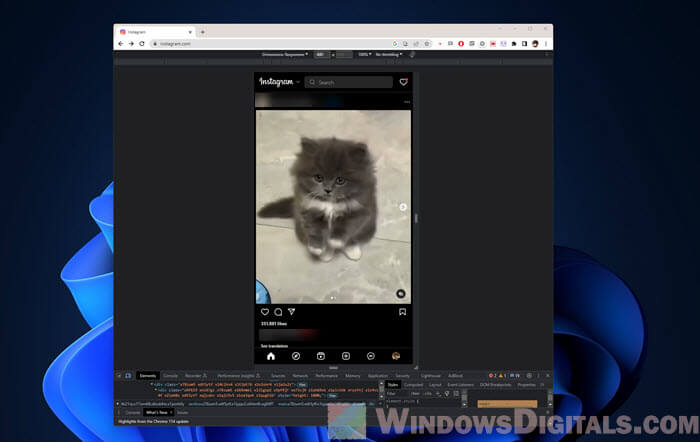The width and height of the screenshot is (700, 442).
Task: Share the post with the paper plane icon
Action: pyautogui.click(x=291, y=312)
